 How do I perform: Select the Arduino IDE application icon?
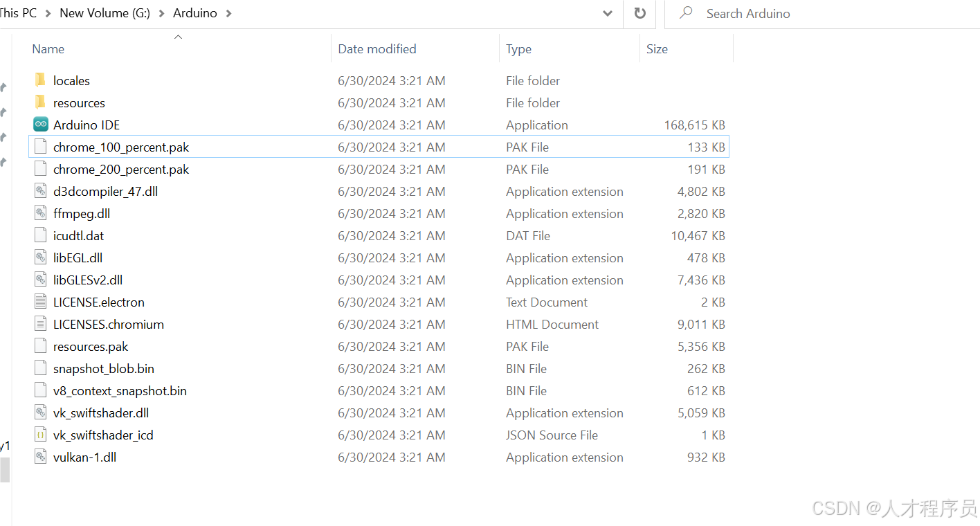tap(41, 125)
